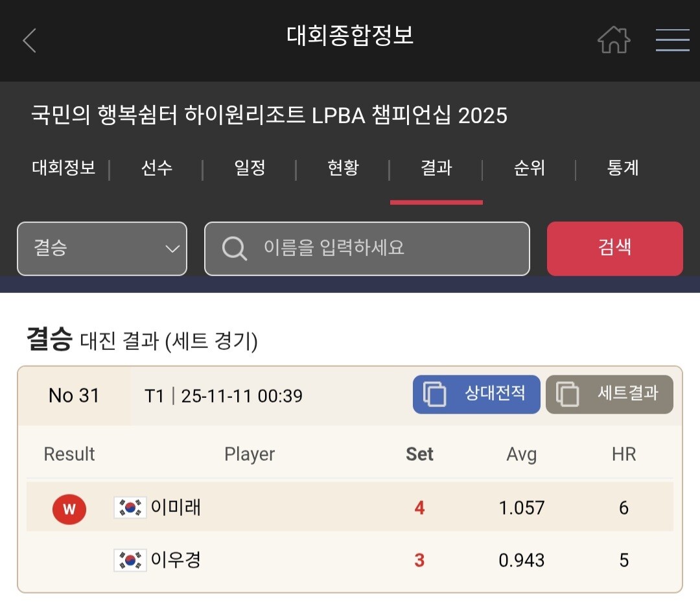Open the 결승 round dropdown
Viewport: 700px width, 606px height.
pos(102,249)
